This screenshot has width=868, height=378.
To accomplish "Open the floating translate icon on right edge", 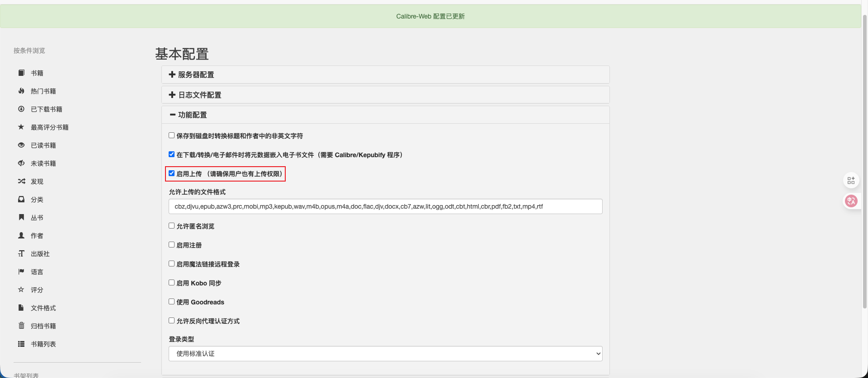I will tap(851, 201).
